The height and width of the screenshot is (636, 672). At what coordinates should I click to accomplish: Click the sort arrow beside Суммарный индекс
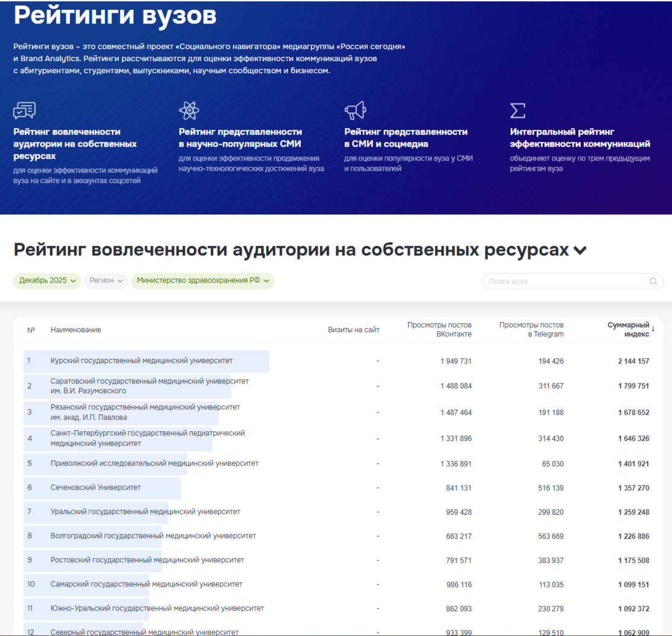pyautogui.click(x=653, y=329)
